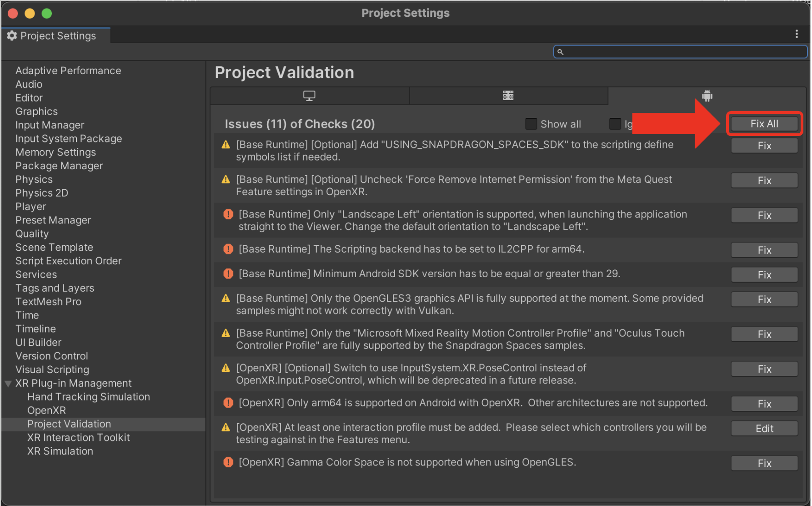Image resolution: width=812 pixels, height=506 pixels.
Task: Toggle the Show all checkbox
Action: click(531, 124)
